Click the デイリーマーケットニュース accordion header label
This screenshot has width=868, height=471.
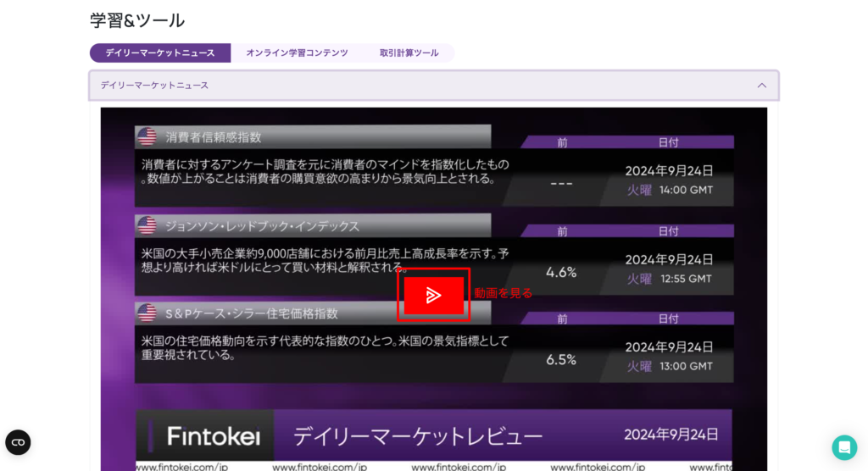click(154, 86)
